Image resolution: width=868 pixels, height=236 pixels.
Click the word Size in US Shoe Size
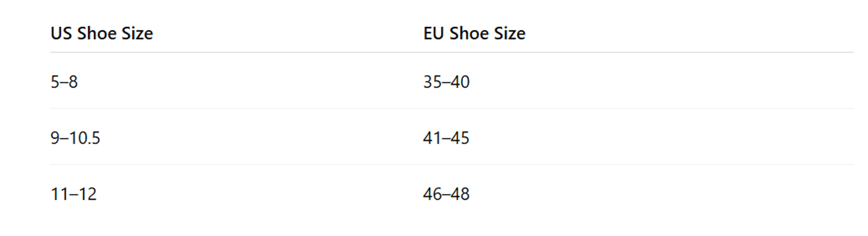[137, 33]
